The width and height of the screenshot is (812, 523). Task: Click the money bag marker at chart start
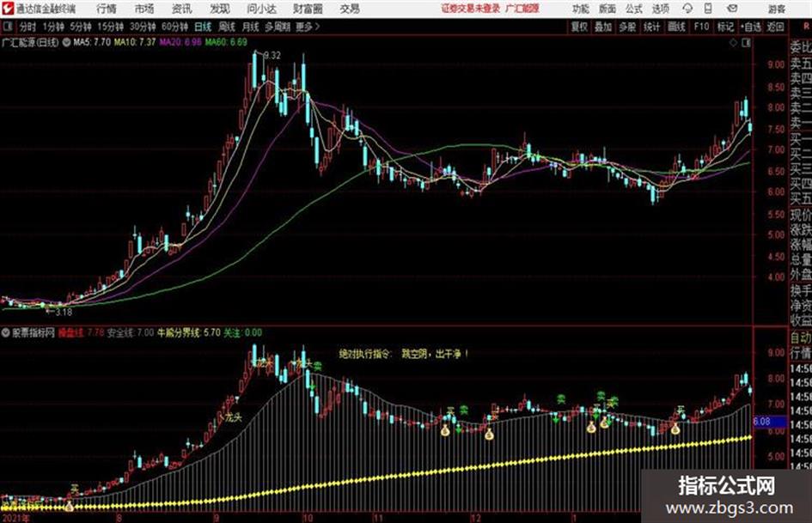click(70, 506)
